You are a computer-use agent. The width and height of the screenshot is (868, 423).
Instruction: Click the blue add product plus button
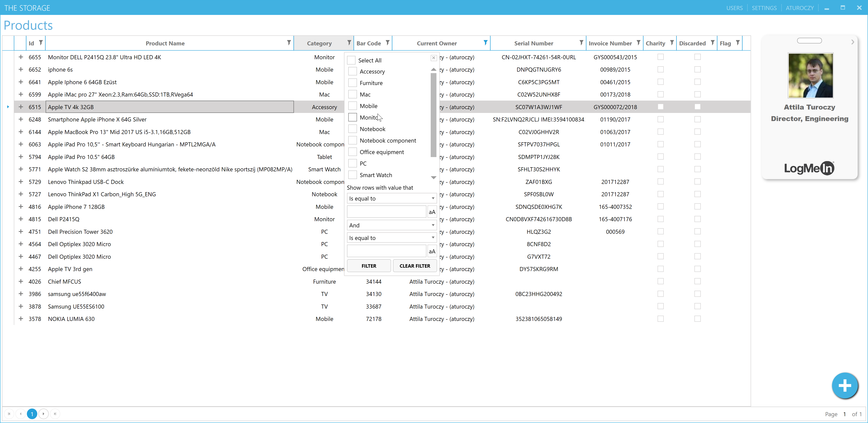pos(844,385)
